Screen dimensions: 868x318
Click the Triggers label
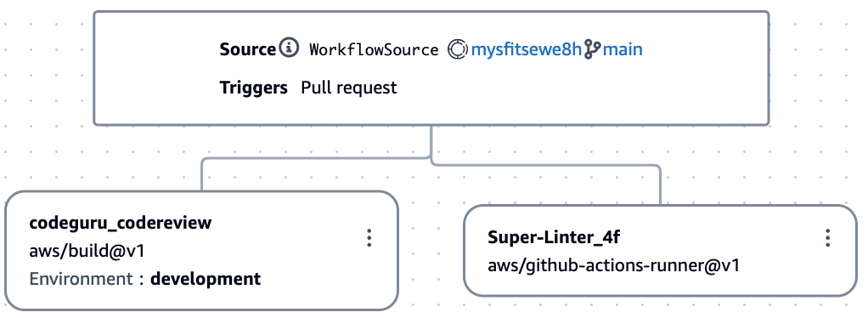click(x=254, y=88)
